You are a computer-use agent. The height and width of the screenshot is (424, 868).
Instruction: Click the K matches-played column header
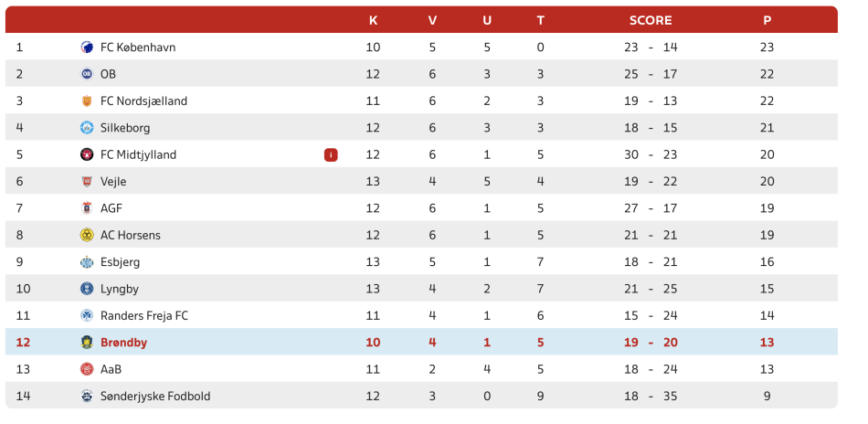pyautogui.click(x=373, y=20)
